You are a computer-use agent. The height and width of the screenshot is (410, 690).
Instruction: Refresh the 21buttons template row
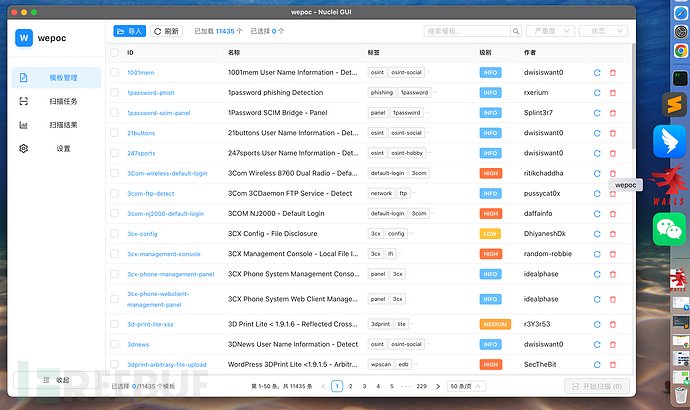pyautogui.click(x=597, y=132)
